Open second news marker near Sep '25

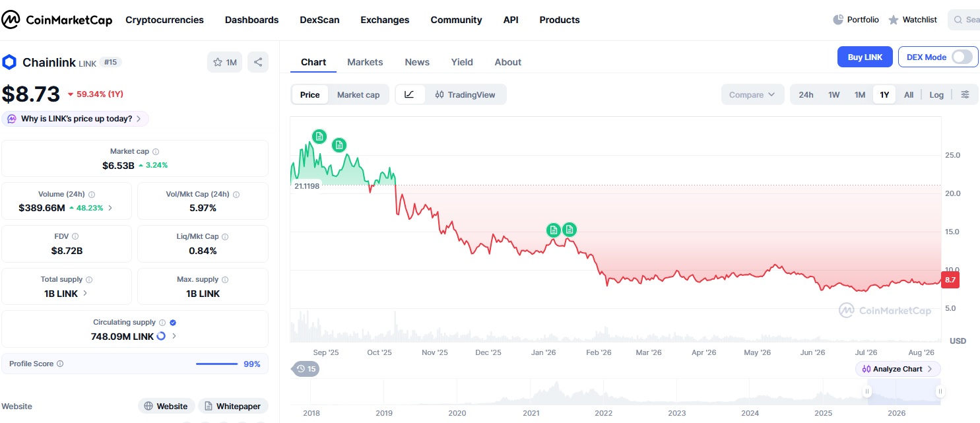click(x=339, y=145)
